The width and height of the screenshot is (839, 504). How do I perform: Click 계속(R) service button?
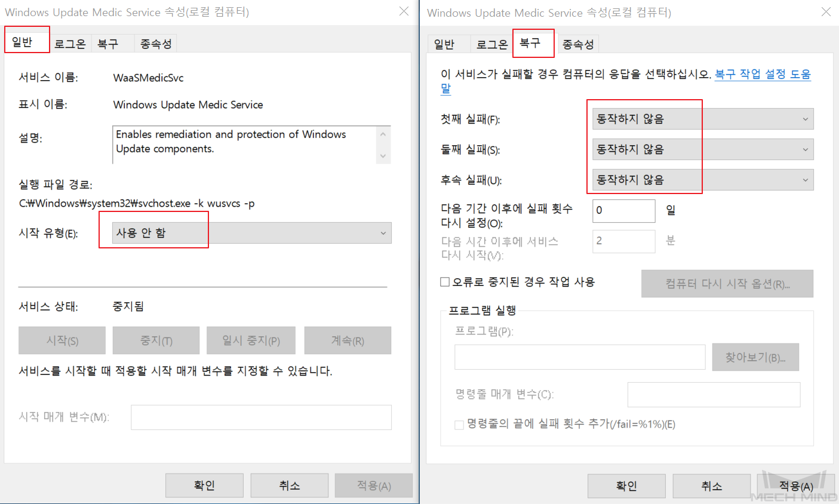pyautogui.click(x=348, y=340)
